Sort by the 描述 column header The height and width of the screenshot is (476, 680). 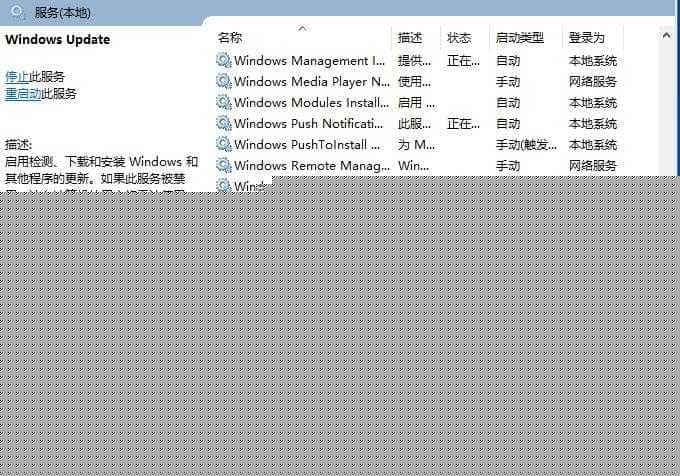tap(410, 38)
